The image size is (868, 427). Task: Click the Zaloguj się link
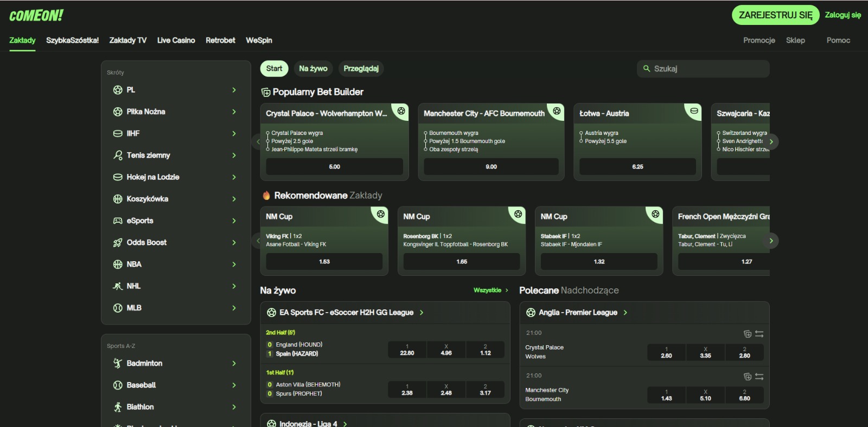(843, 15)
